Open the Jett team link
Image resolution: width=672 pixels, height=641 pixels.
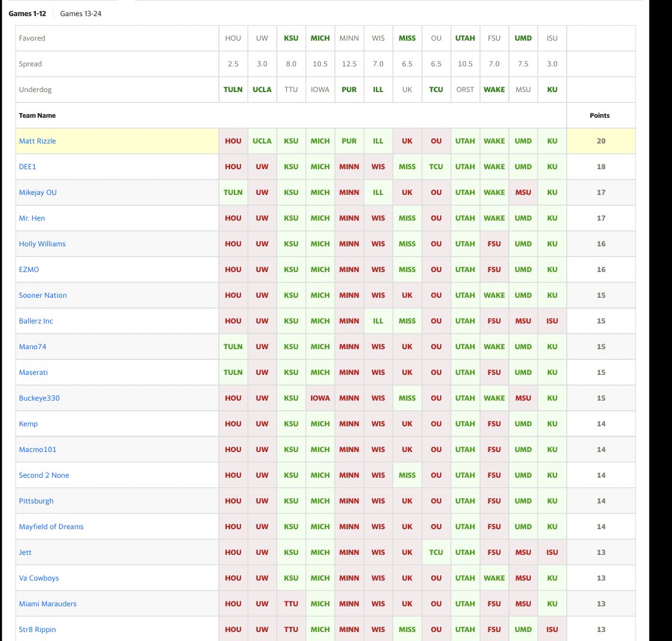(x=25, y=553)
